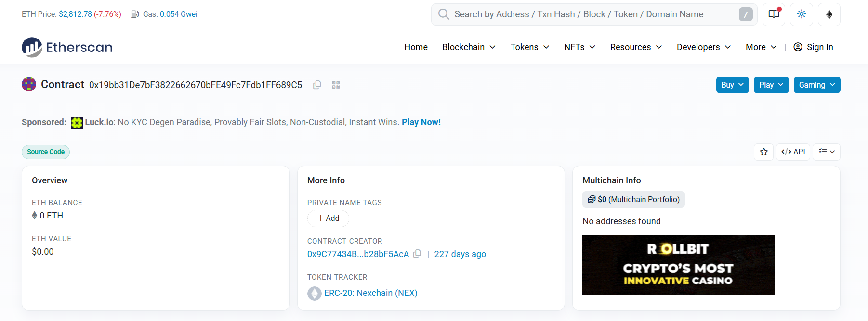This screenshot has height=321, width=868.
Task: Click the search magnifier icon
Action: click(444, 14)
